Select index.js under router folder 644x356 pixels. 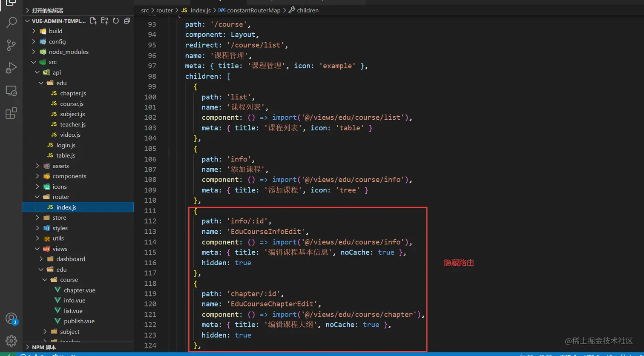pyautogui.click(x=78, y=207)
